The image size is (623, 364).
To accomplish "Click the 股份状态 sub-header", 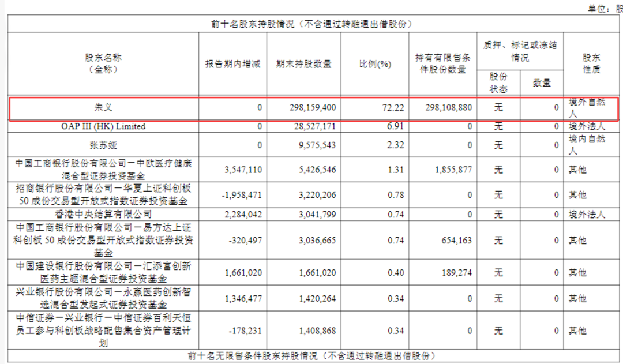I will (498, 82).
